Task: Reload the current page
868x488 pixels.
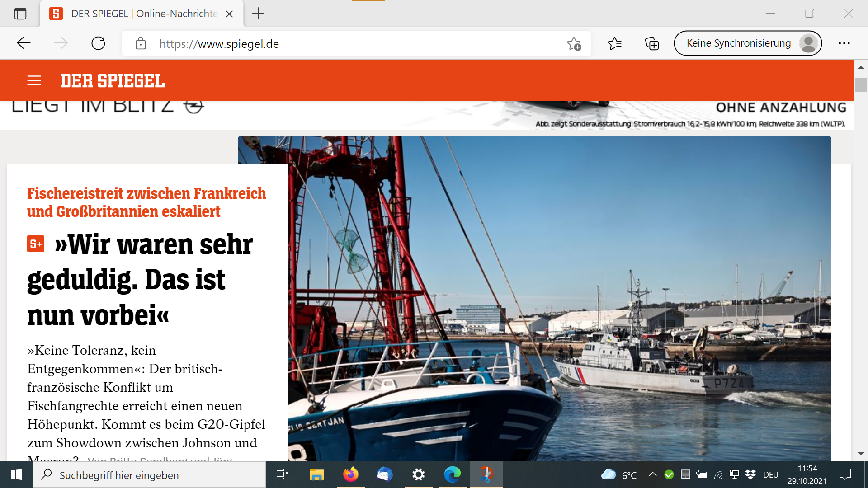Action: coord(98,43)
